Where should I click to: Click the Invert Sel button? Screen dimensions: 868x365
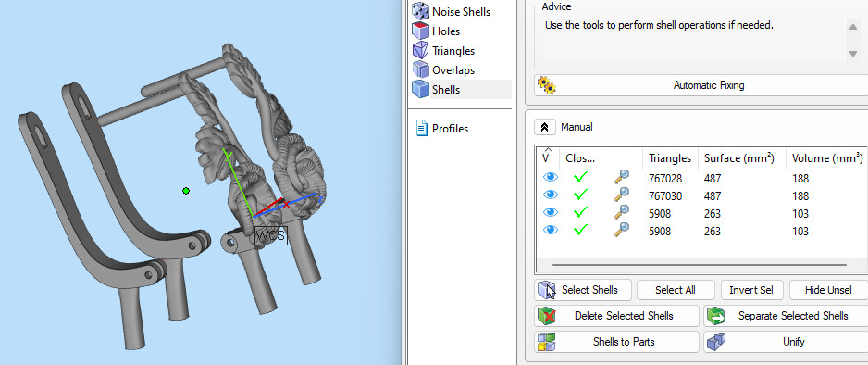coord(752,290)
